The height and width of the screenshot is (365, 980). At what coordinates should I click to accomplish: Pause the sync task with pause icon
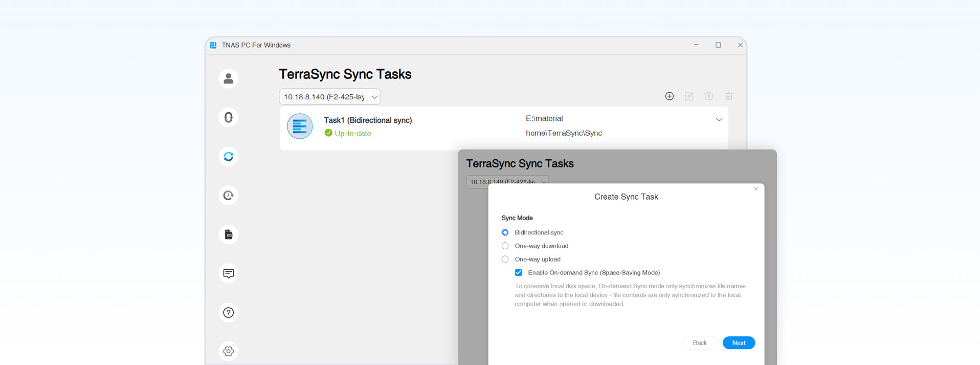[709, 96]
